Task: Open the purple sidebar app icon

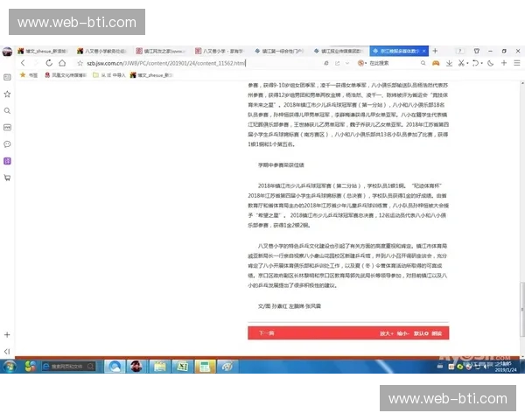Action: pos(7,161)
